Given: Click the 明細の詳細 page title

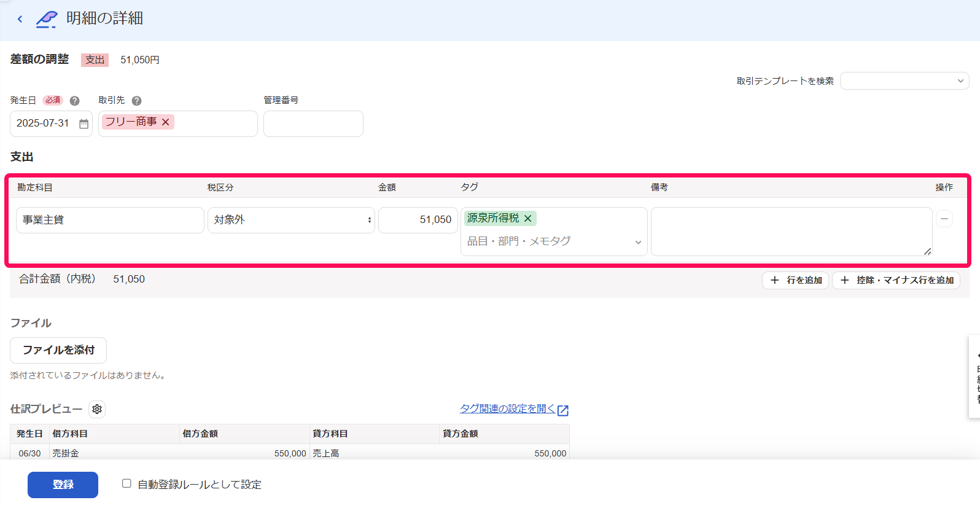Looking at the screenshot, I should tap(104, 18).
